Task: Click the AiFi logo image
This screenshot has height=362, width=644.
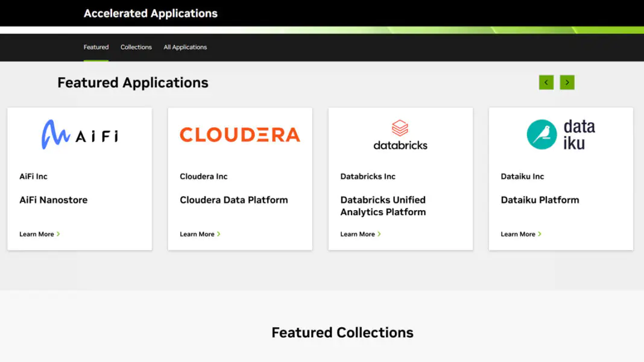Action: tap(80, 134)
